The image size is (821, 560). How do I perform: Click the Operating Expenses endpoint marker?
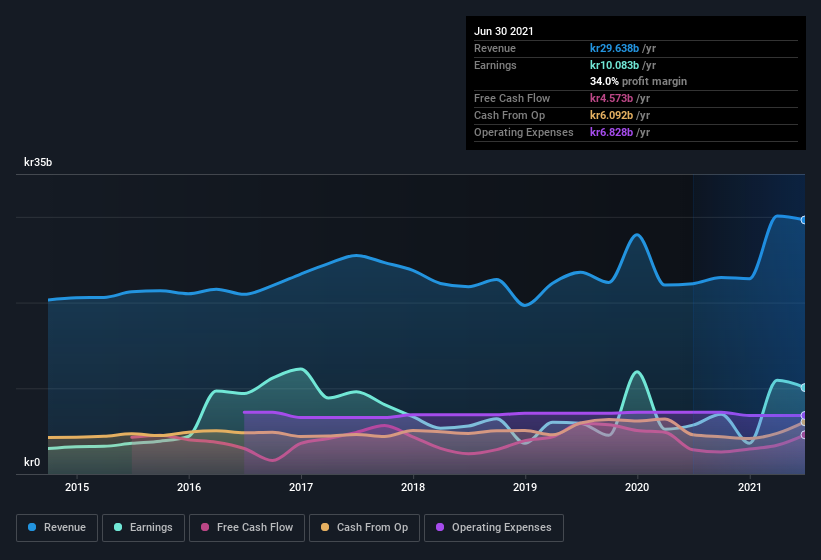[804, 415]
